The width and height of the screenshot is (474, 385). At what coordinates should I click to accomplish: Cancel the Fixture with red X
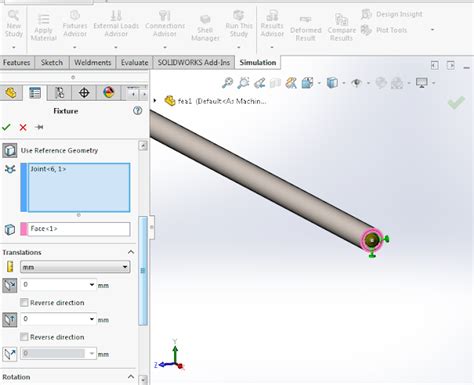(x=23, y=127)
